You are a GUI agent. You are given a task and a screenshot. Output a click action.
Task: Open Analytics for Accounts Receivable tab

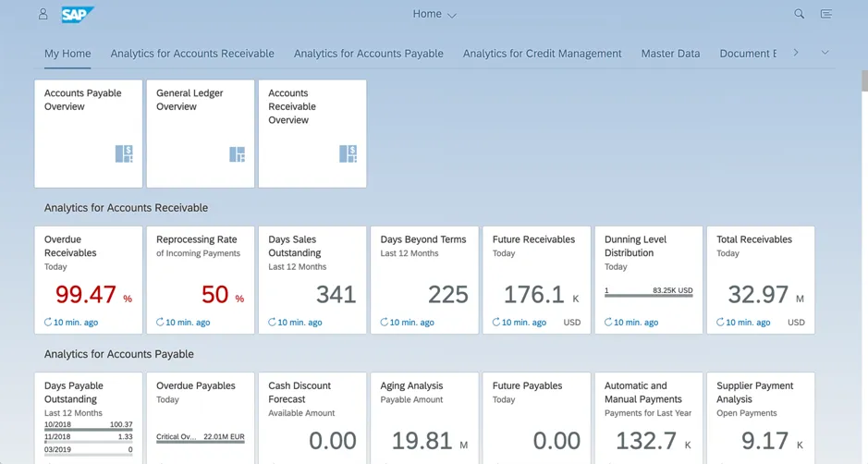click(x=192, y=54)
